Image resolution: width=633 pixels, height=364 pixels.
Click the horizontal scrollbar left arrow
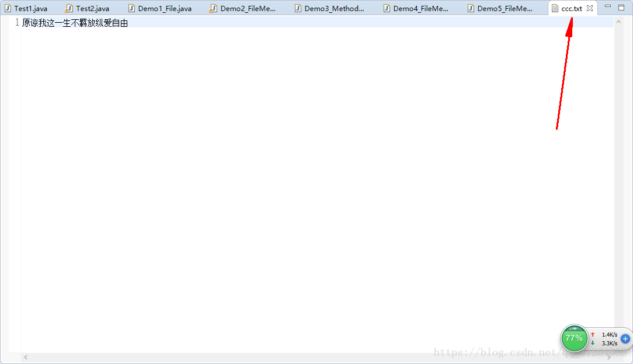[x=26, y=357]
